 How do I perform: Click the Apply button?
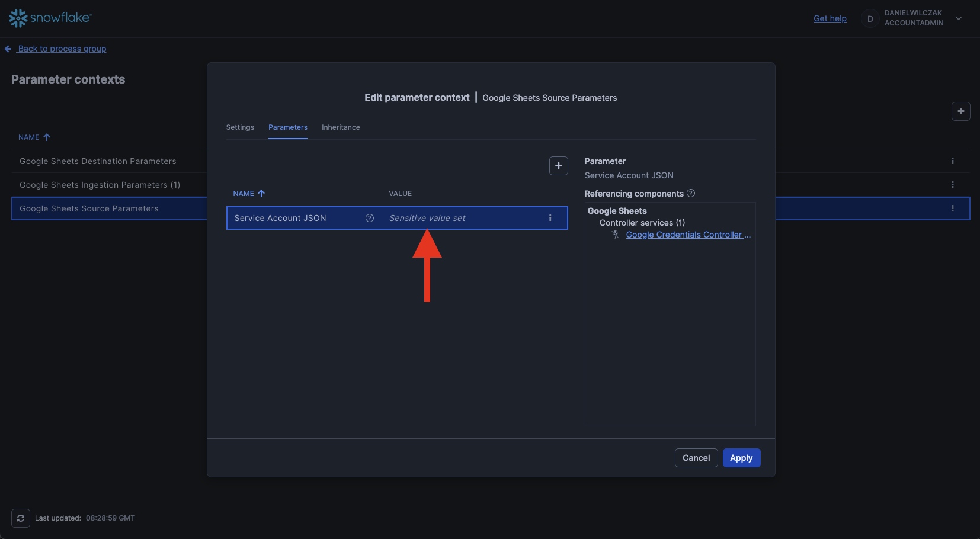pyautogui.click(x=741, y=458)
